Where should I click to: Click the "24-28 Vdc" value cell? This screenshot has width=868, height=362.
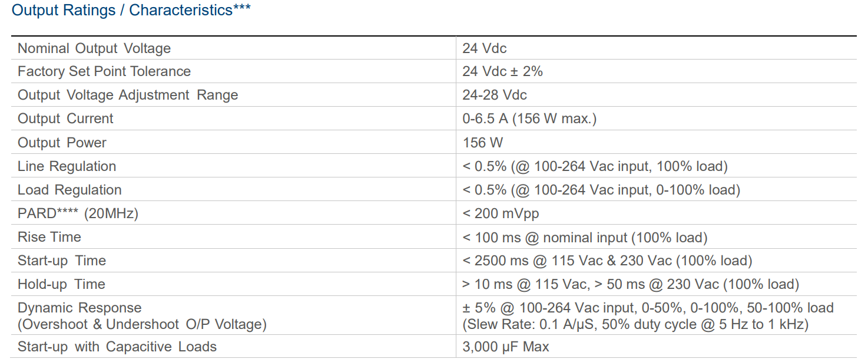495,96
